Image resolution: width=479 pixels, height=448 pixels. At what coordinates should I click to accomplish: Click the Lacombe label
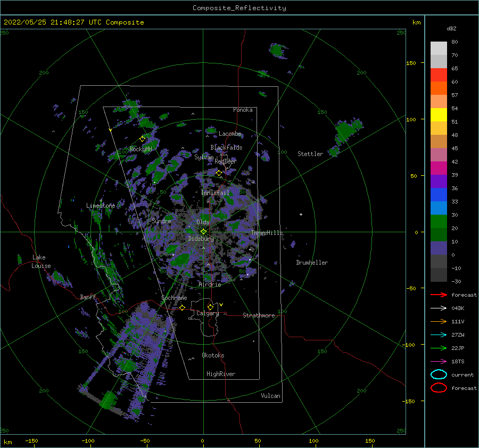[x=230, y=134]
